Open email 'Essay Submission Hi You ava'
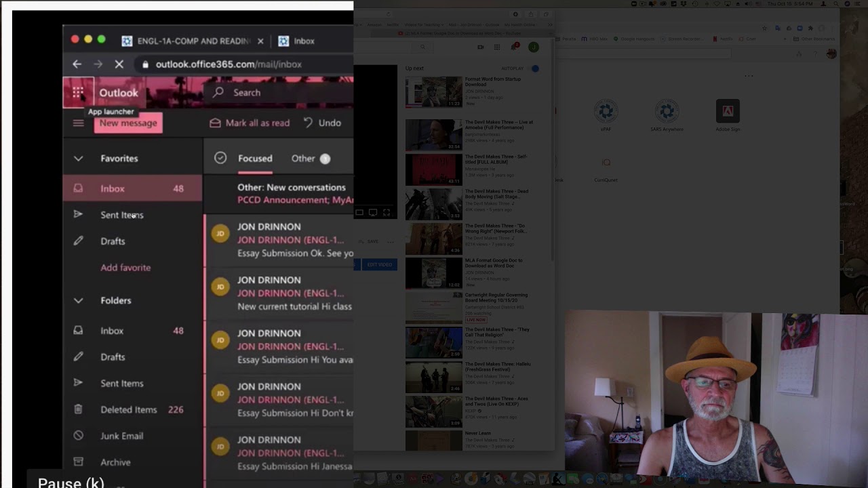This screenshot has width=868, height=488. pos(279,346)
